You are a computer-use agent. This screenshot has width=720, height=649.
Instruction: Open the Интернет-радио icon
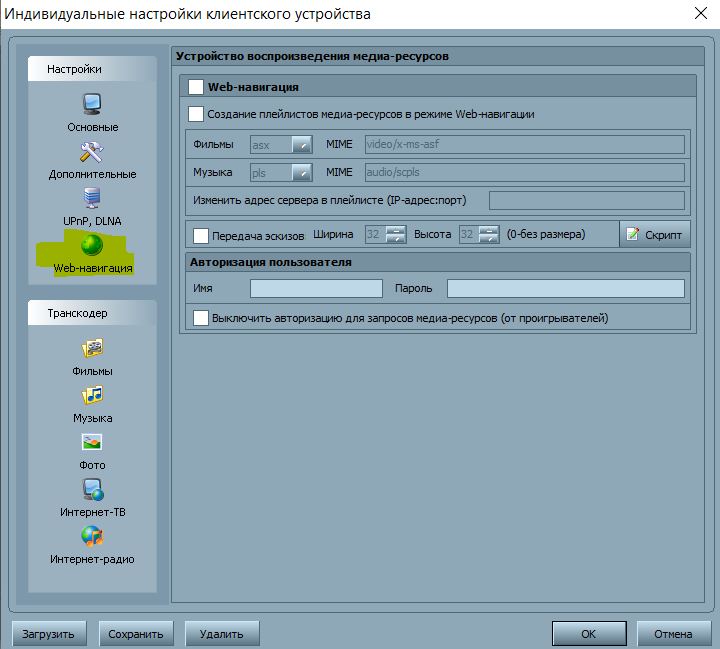tap(92, 536)
